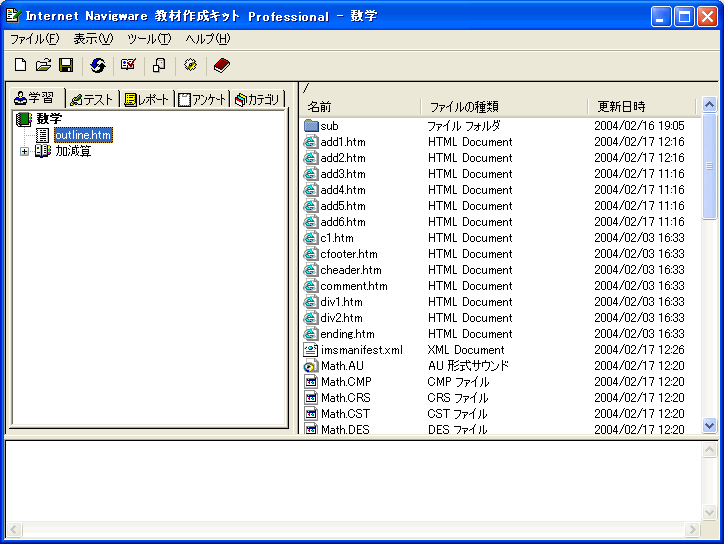Switch to the テスト tab
724x544 pixels.
pos(91,99)
